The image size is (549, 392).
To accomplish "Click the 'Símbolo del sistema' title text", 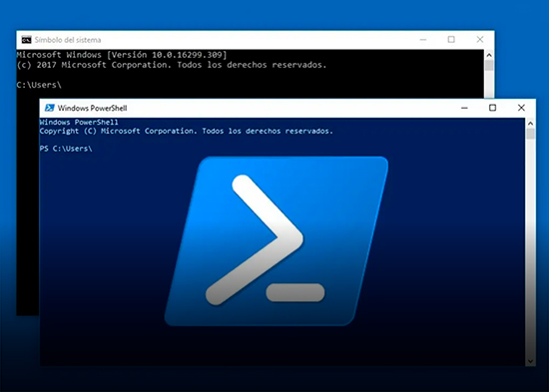I will 68,40.
